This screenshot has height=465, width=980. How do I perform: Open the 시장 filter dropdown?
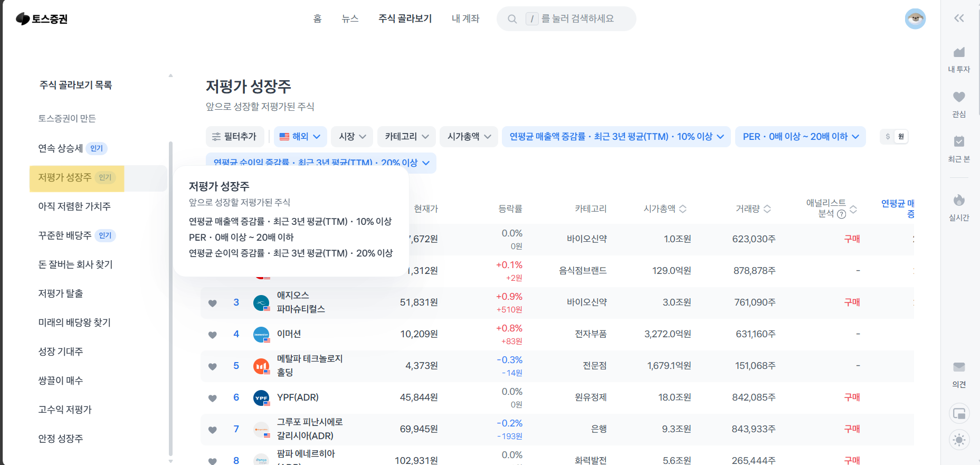(352, 137)
